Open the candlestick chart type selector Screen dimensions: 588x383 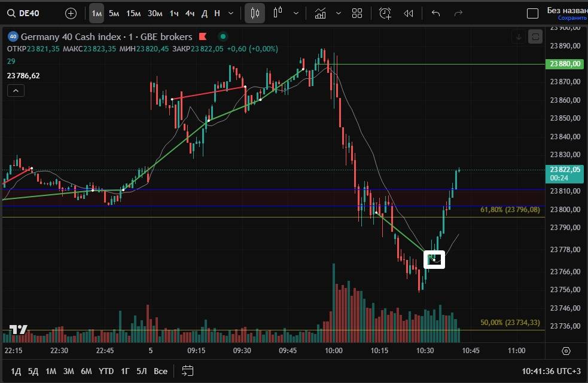click(255, 13)
